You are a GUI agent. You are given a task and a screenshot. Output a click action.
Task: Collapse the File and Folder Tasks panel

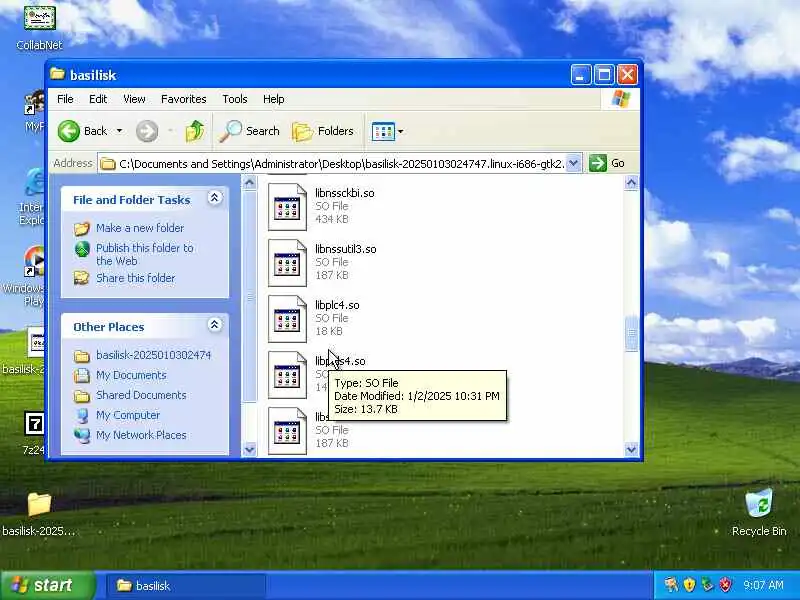pyautogui.click(x=215, y=198)
